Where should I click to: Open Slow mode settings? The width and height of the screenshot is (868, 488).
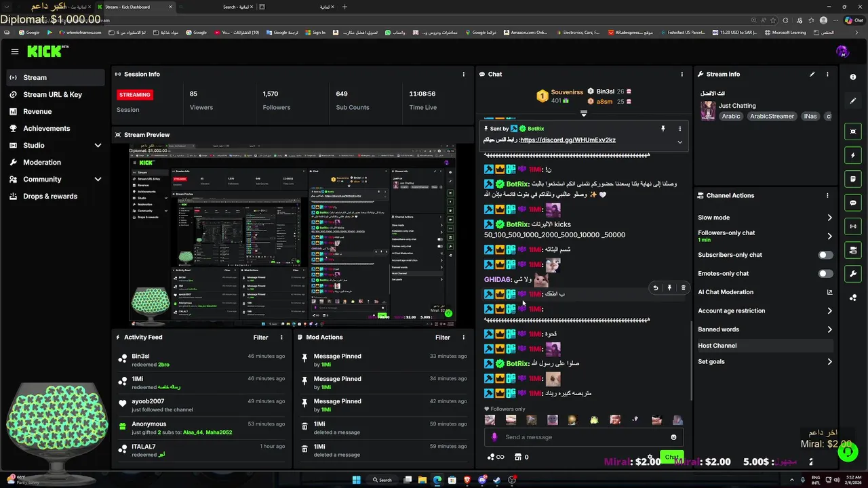pos(765,218)
